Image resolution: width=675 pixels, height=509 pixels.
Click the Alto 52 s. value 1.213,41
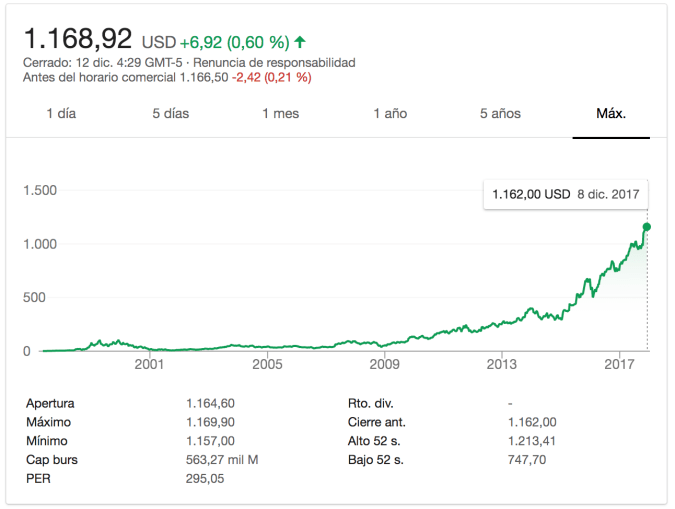[x=532, y=441]
